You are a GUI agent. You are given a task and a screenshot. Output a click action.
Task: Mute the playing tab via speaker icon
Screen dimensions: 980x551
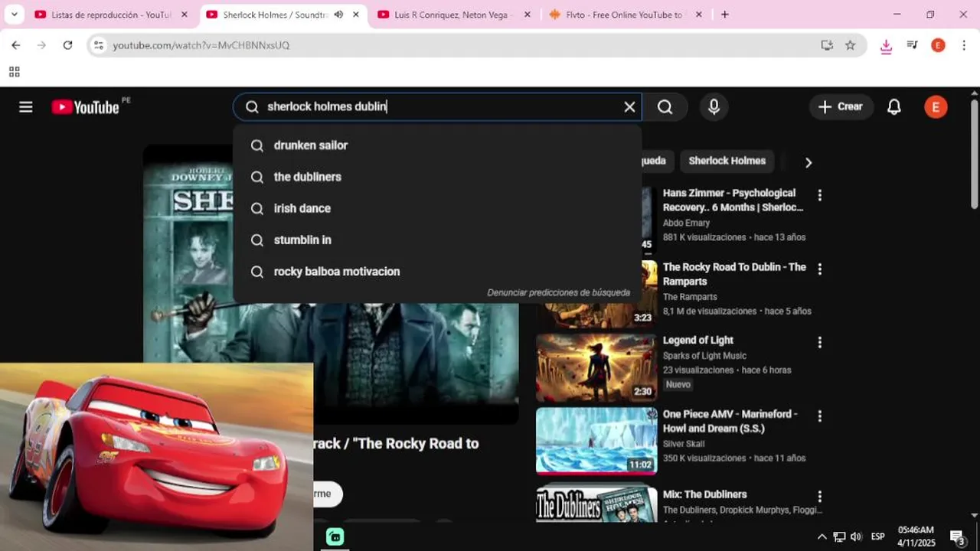338,15
